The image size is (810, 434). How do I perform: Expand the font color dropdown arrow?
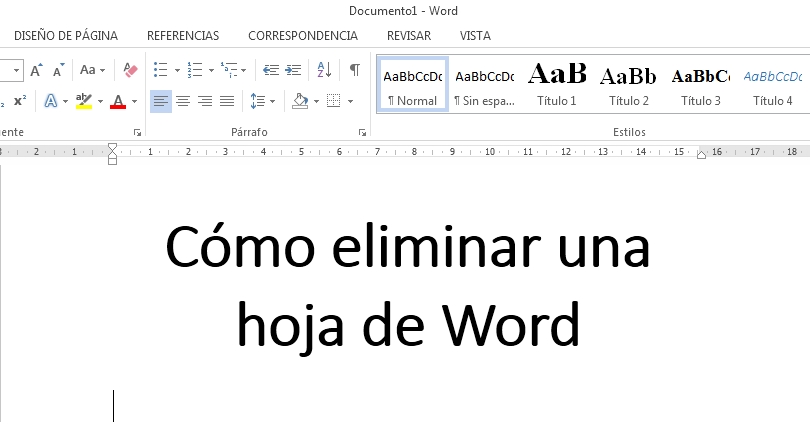[x=134, y=101]
